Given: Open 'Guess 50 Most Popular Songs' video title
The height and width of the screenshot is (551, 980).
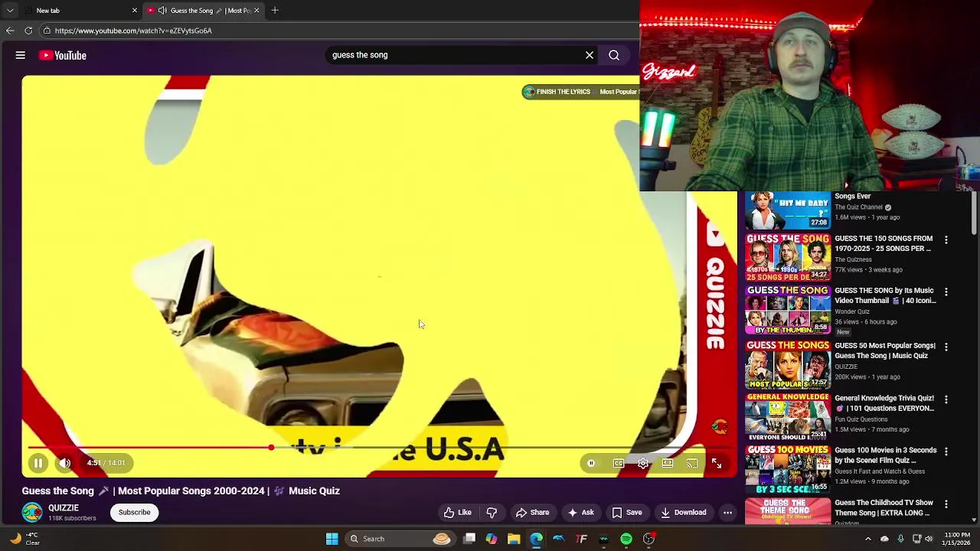Looking at the screenshot, I should tap(885, 350).
